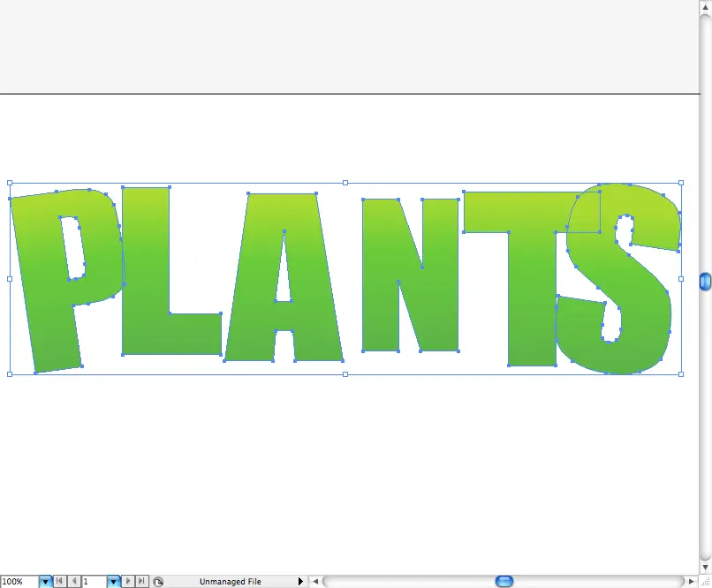712x588 pixels.
Task: Click right-middle bounding box handle
Action: pos(681,279)
